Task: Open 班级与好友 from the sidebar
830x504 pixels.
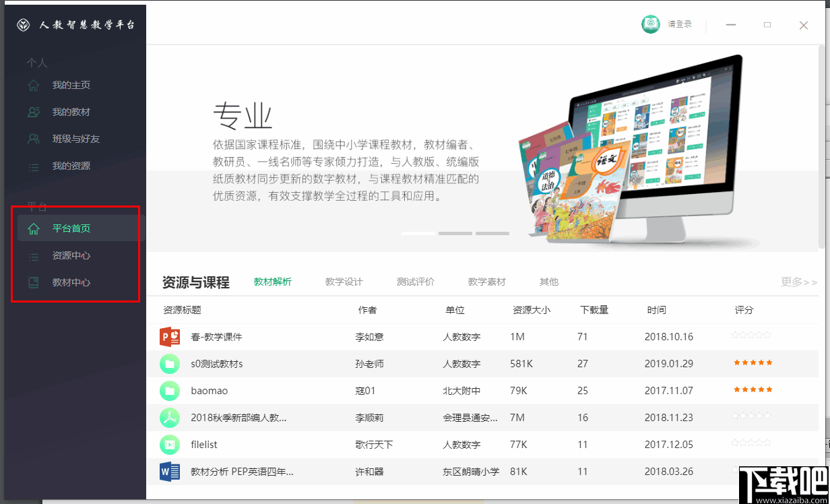Action: click(x=34, y=139)
